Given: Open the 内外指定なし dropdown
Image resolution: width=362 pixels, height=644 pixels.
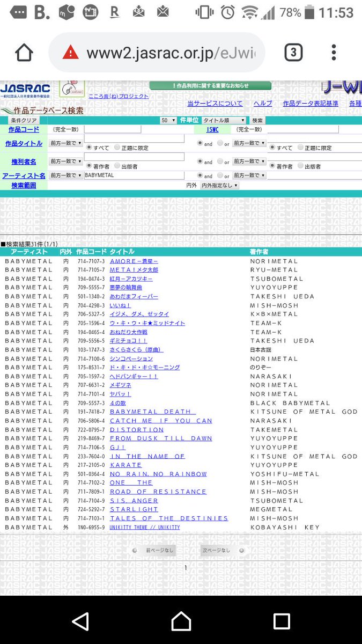Looking at the screenshot, I should tap(219, 185).
